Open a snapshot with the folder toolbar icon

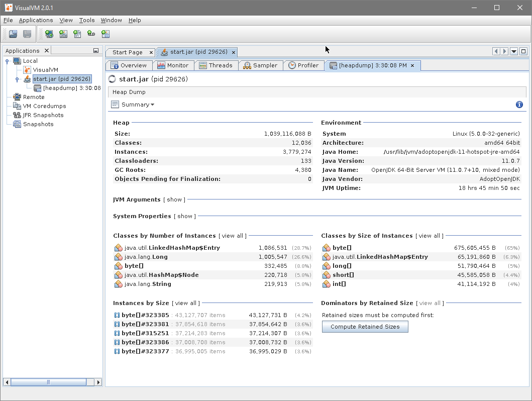(x=13, y=34)
